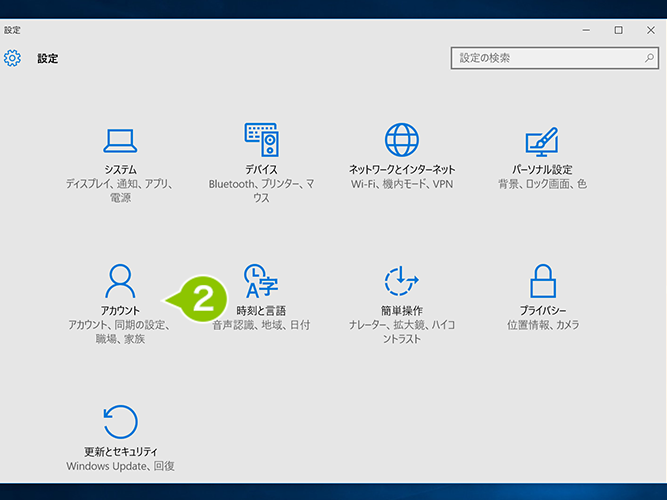Image resolution: width=667 pixels, height=500 pixels.
Task: Maximize the 設定 window
Action: 619,30
